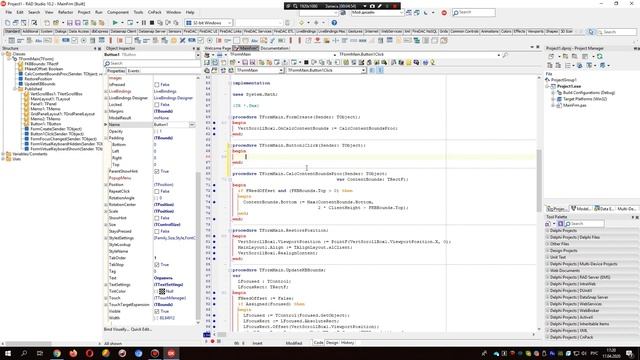The image size is (640, 360).
Task: Click the Object Inspector vertical scrollbar
Action: point(198,198)
